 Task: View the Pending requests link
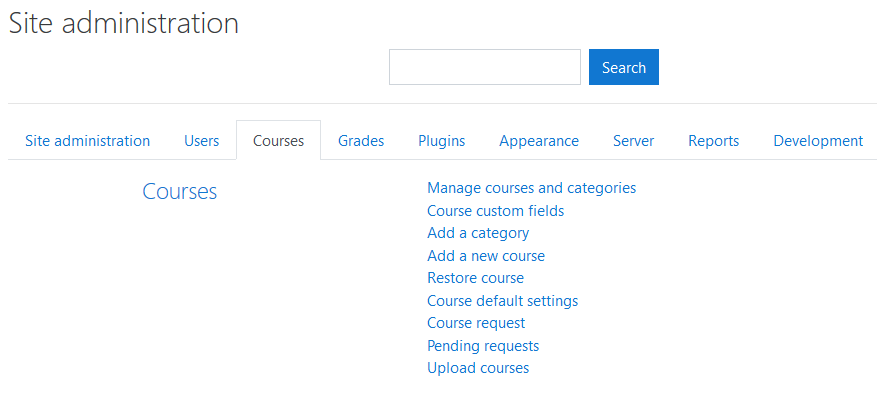pyautogui.click(x=483, y=346)
